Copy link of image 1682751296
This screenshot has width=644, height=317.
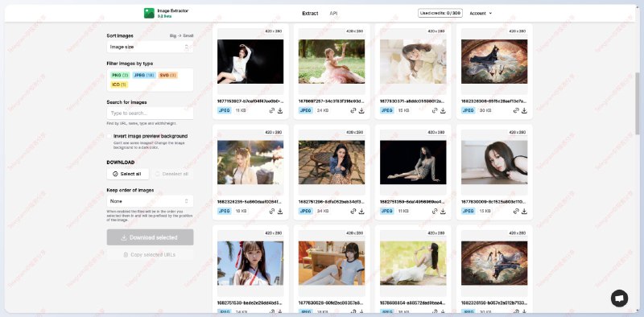point(353,211)
